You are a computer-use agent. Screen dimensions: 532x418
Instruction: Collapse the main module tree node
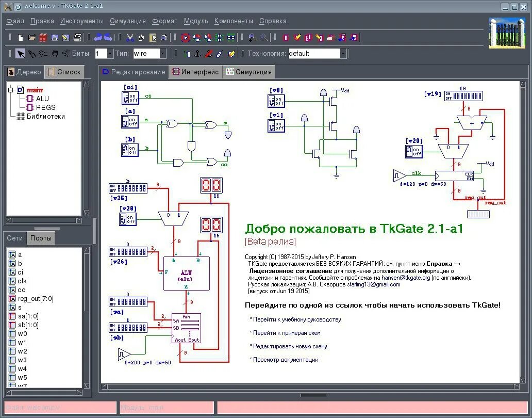10,90
